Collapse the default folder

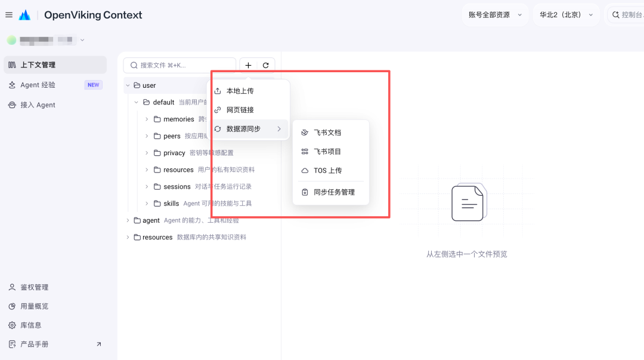click(x=136, y=102)
